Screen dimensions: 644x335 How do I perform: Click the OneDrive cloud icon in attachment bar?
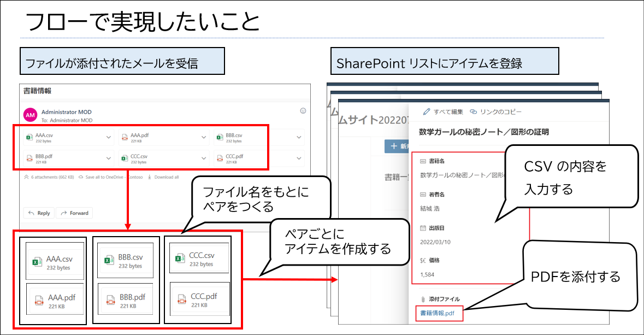tap(81, 177)
